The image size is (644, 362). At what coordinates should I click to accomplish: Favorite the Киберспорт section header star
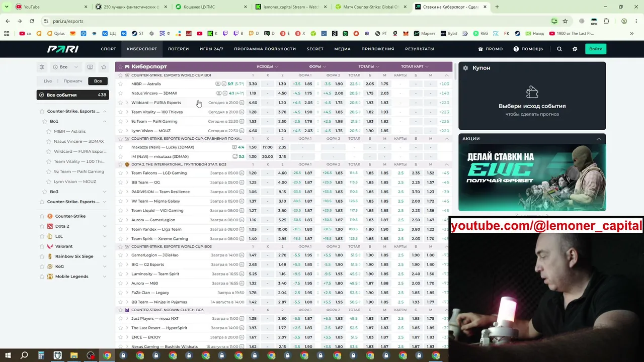(x=120, y=66)
